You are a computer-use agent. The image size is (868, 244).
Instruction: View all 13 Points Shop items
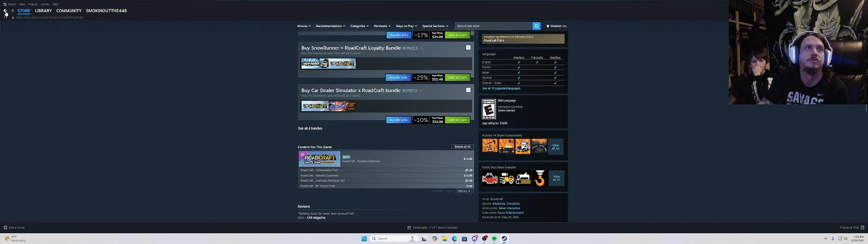click(556, 178)
